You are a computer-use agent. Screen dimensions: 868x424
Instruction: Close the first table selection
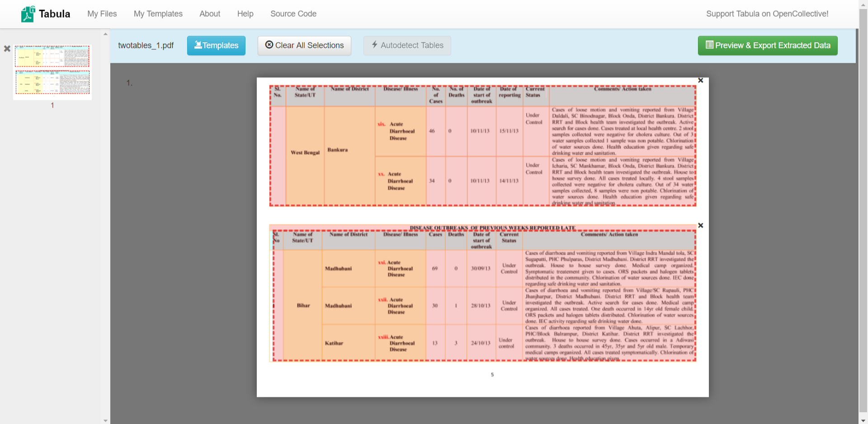[700, 80]
